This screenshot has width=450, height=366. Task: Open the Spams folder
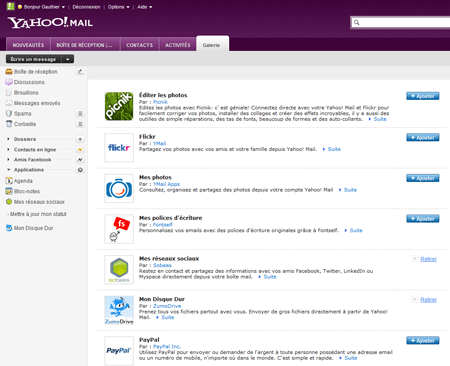click(23, 113)
